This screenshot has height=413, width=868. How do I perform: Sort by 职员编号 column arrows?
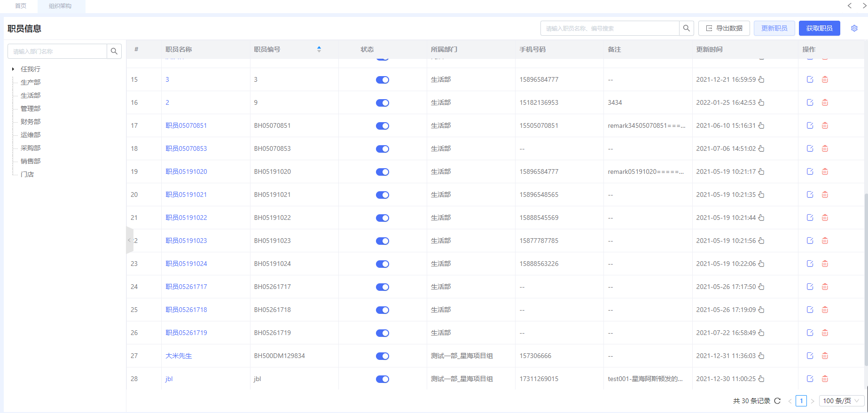coord(319,49)
